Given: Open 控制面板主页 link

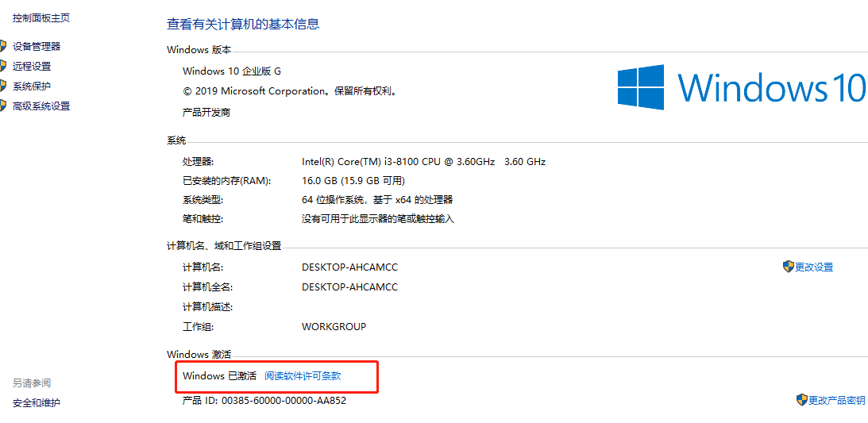Looking at the screenshot, I should [x=41, y=17].
